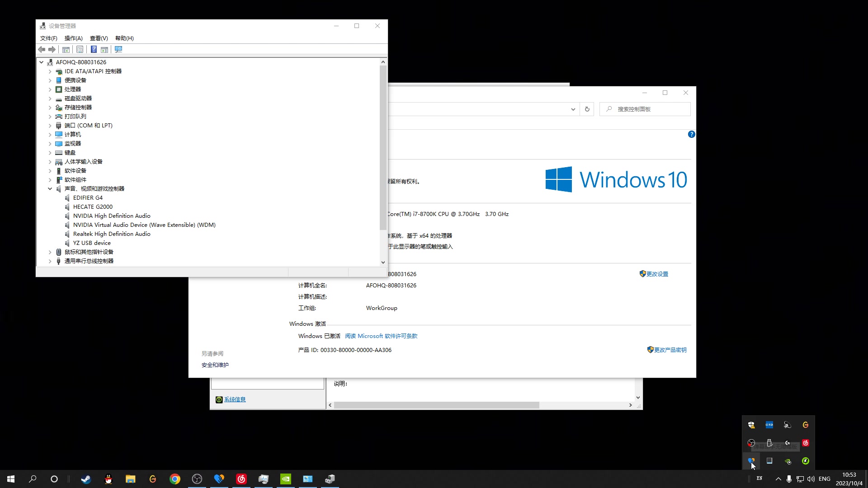This screenshot has width=868, height=488.
Task: Expand the 键盘 node
Action: 50,153
